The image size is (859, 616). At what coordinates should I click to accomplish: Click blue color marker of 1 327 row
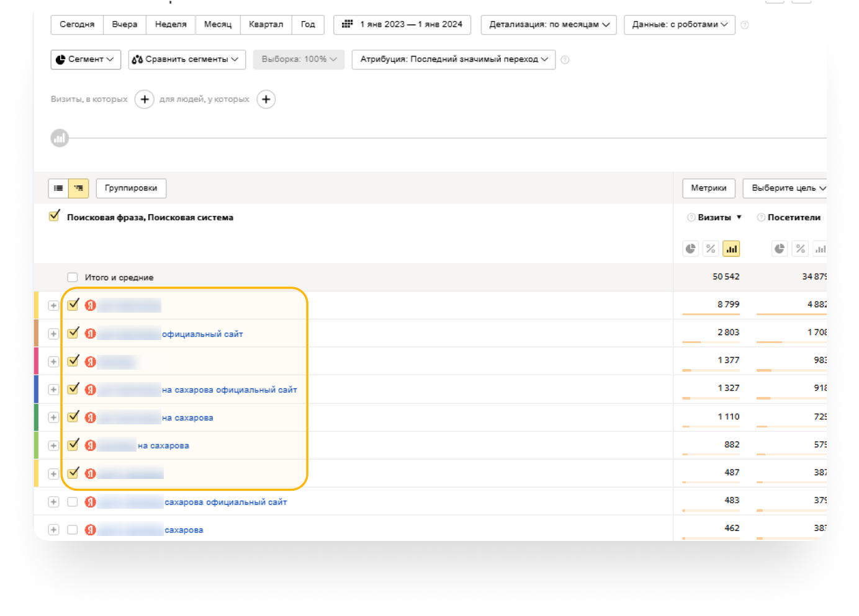36,389
